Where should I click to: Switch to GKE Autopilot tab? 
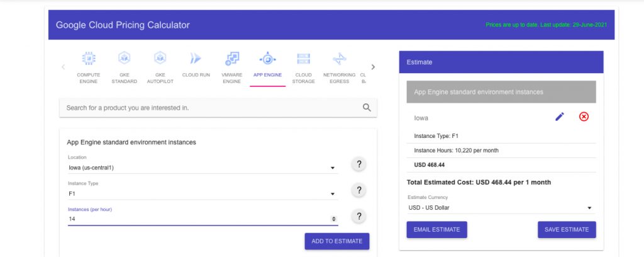point(160,67)
